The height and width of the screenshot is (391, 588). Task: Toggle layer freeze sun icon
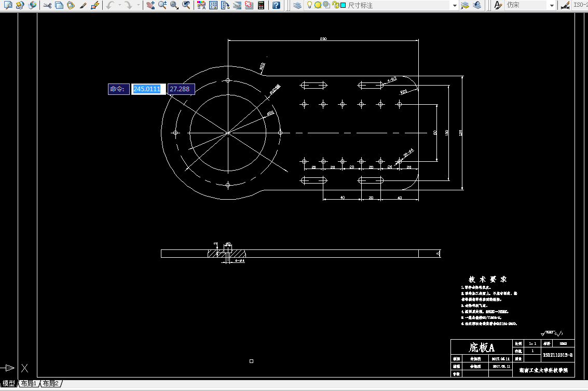point(318,5)
